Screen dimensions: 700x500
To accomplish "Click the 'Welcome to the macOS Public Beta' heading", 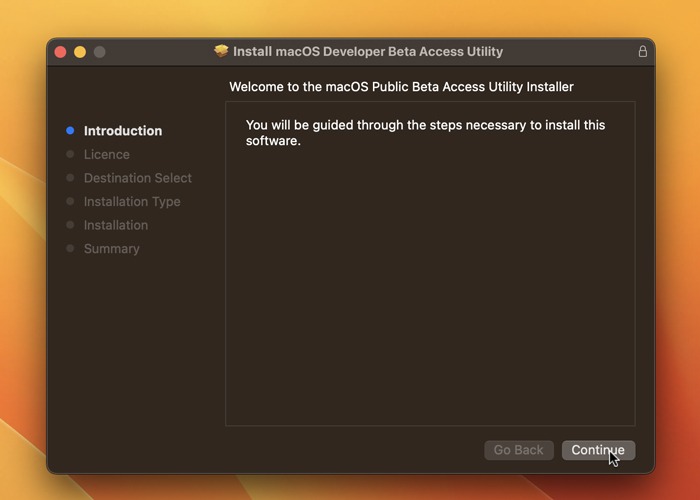I will tap(401, 87).
